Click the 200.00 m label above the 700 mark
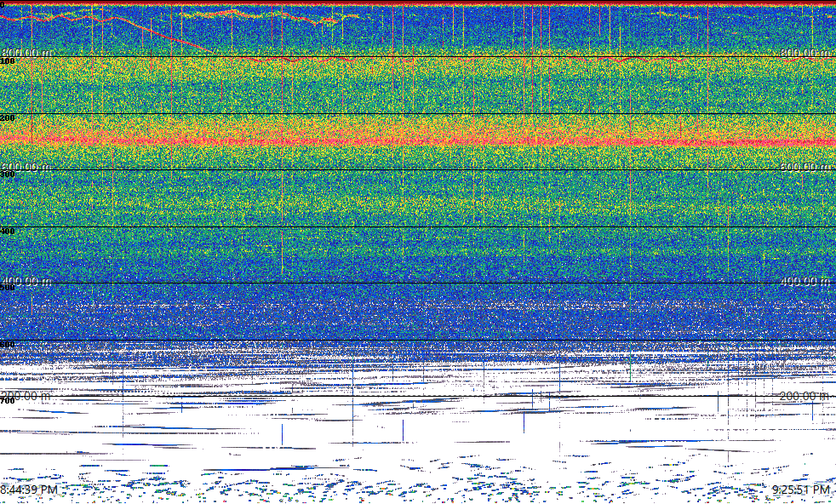 [x=26, y=396]
